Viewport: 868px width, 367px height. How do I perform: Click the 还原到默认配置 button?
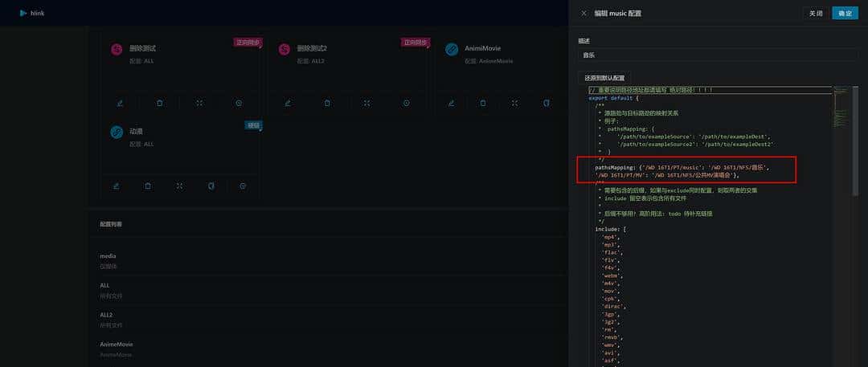click(604, 78)
